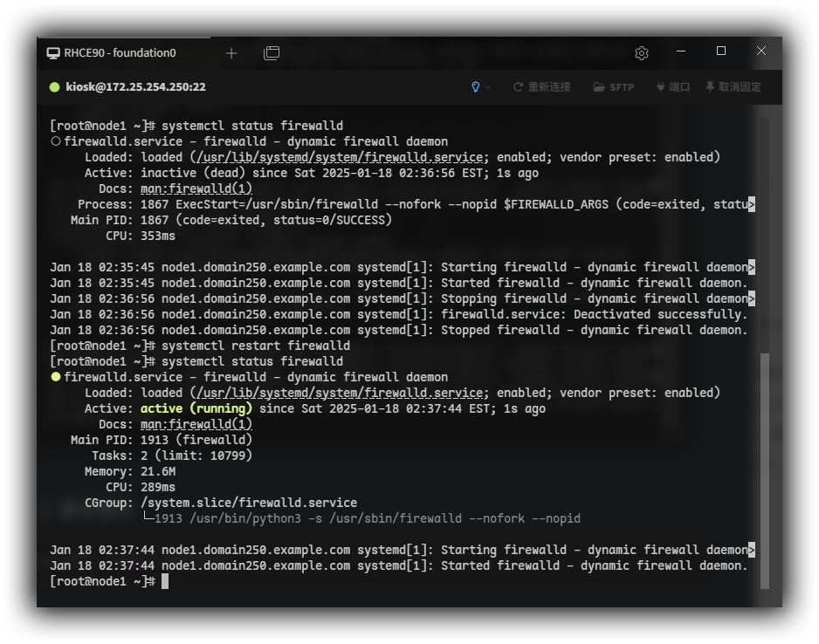Maximize the terminal window
Screen dimensions: 819x644
coord(721,51)
